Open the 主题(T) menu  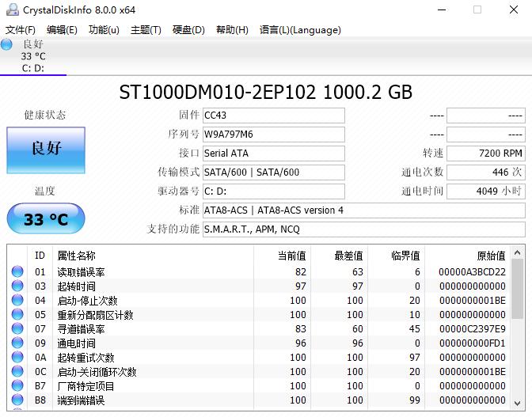click(x=146, y=30)
